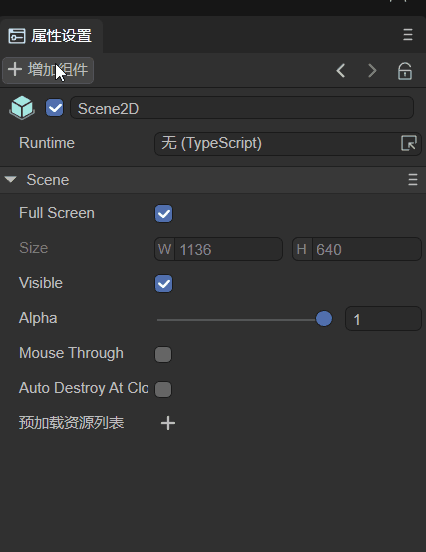Disable the Full Screen checkbox

(163, 213)
